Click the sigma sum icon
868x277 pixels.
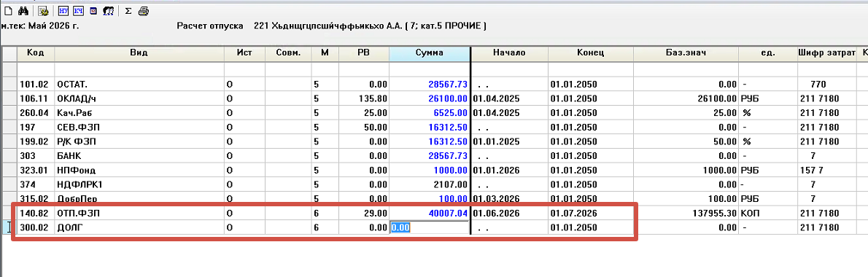click(x=128, y=10)
